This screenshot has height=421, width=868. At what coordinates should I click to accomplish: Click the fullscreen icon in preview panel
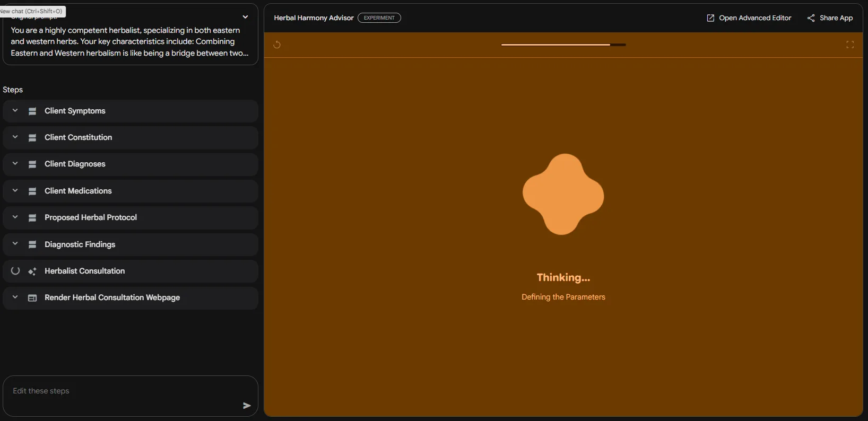tap(850, 45)
